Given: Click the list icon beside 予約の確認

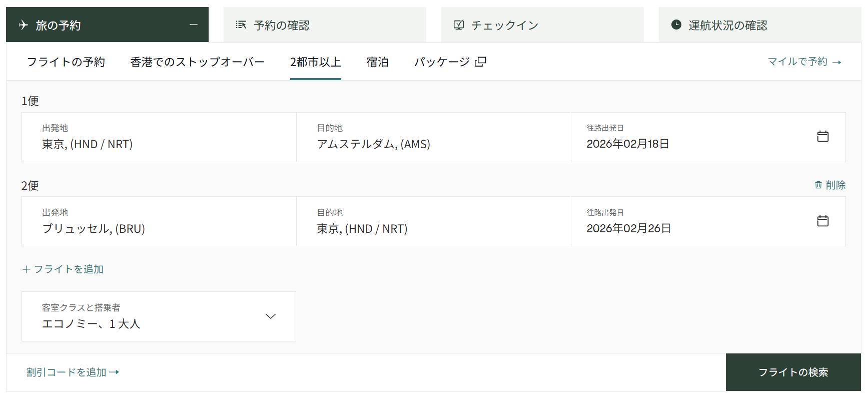Looking at the screenshot, I should pyautogui.click(x=241, y=25).
